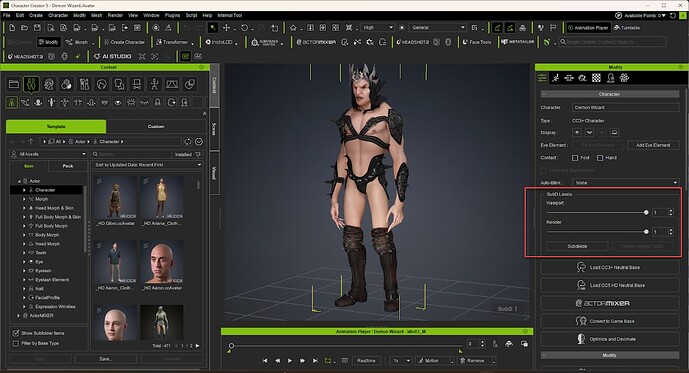The width and height of the screenshot is (689, 373).
Task: Open the High quality dropdown
Action: (377, 28)
